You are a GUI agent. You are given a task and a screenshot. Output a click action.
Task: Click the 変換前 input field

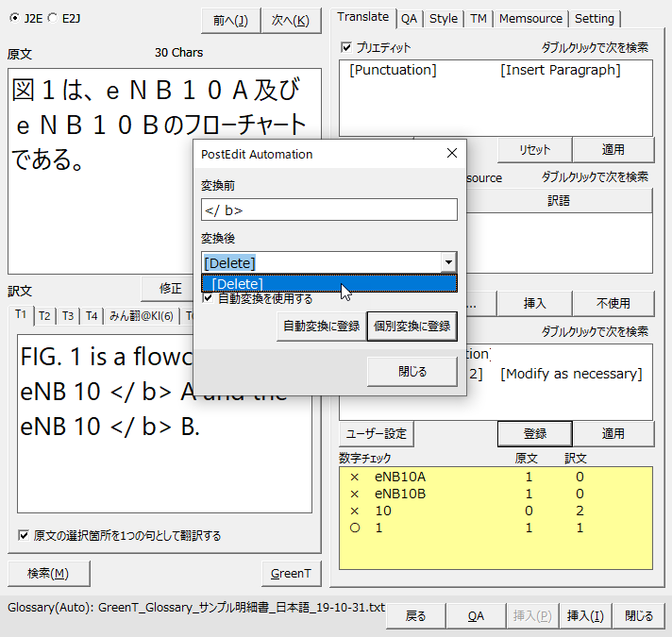328,210
